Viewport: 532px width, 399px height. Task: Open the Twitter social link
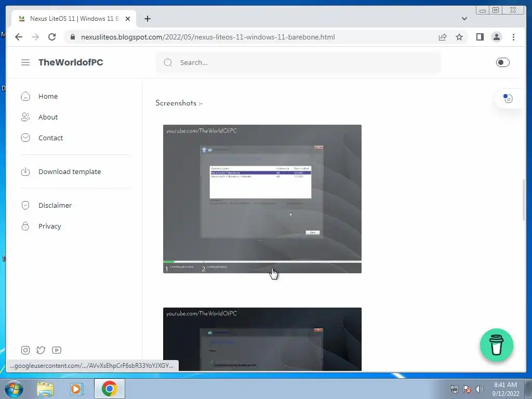tap(41, 350)
